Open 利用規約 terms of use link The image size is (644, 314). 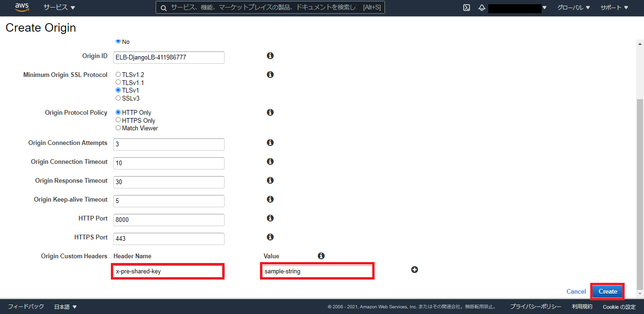point(582,306)
